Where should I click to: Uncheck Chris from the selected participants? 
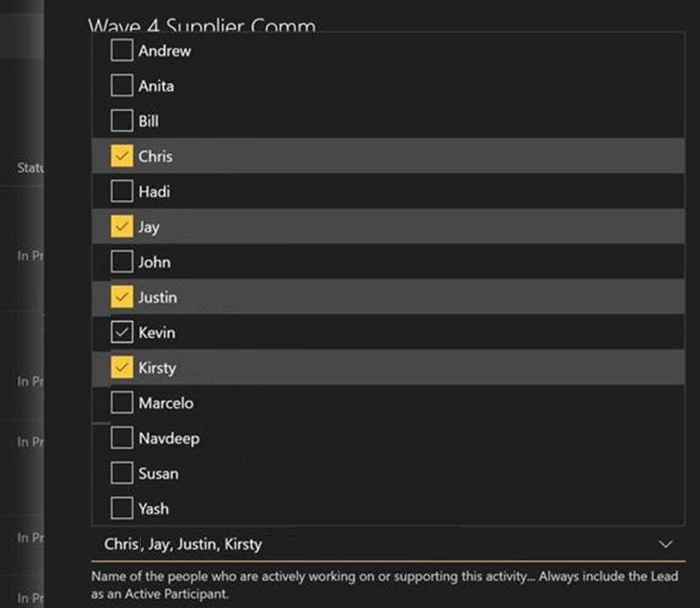pyautogui.click(x=121, y=156)
